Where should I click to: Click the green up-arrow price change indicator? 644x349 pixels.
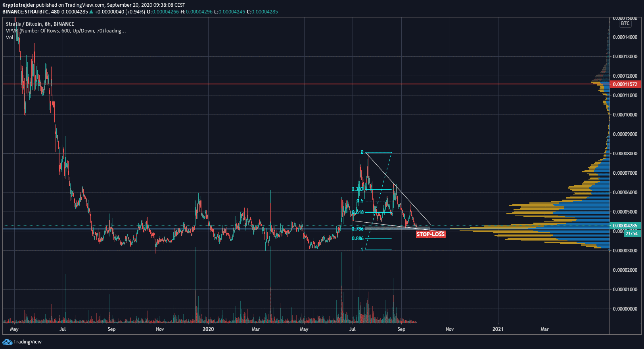91,12
